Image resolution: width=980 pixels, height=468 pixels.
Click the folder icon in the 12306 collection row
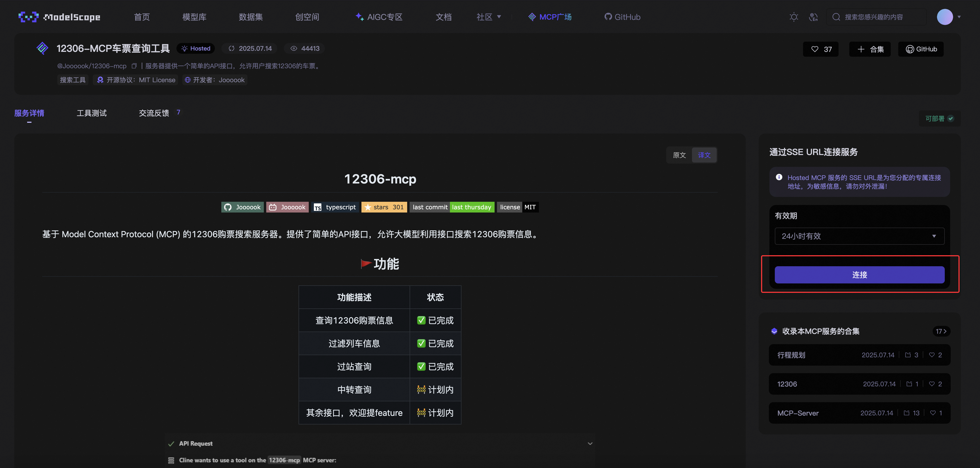click(909, 384)
